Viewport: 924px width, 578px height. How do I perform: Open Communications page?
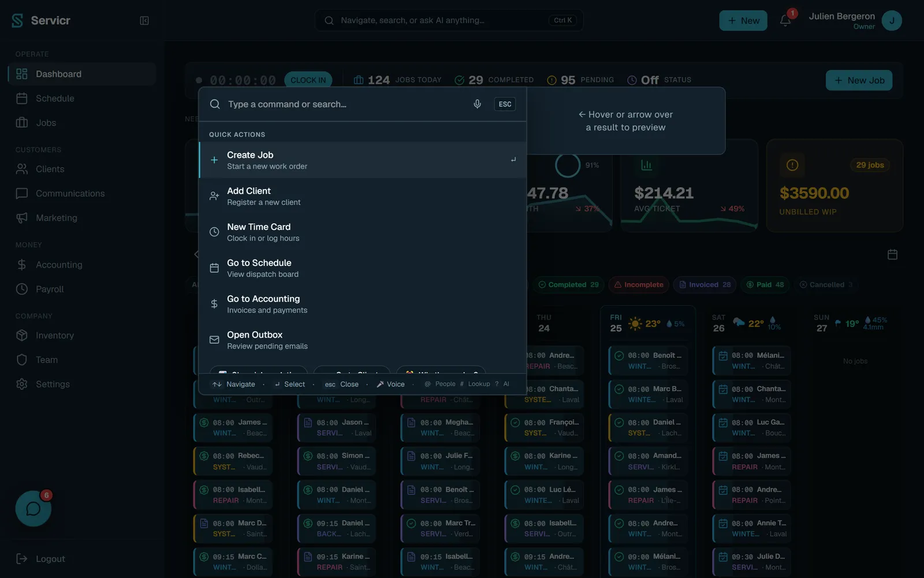pos(82,193)
